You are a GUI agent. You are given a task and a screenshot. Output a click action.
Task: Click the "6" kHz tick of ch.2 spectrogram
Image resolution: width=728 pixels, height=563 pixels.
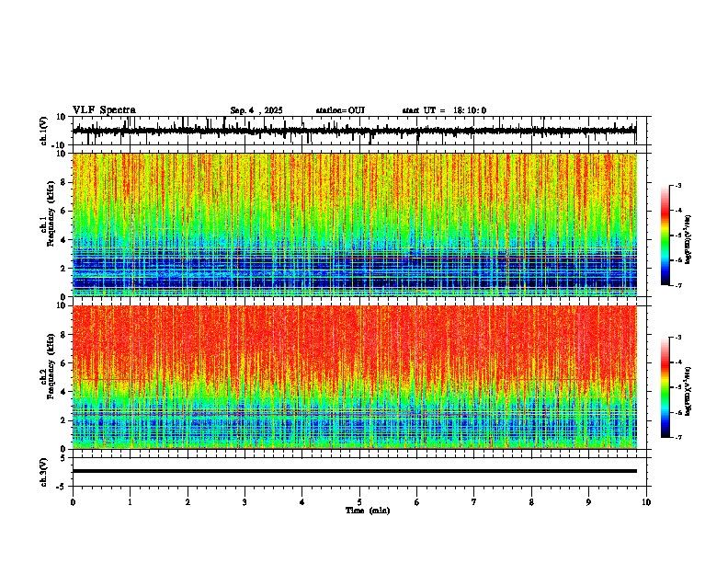[64, 363]
